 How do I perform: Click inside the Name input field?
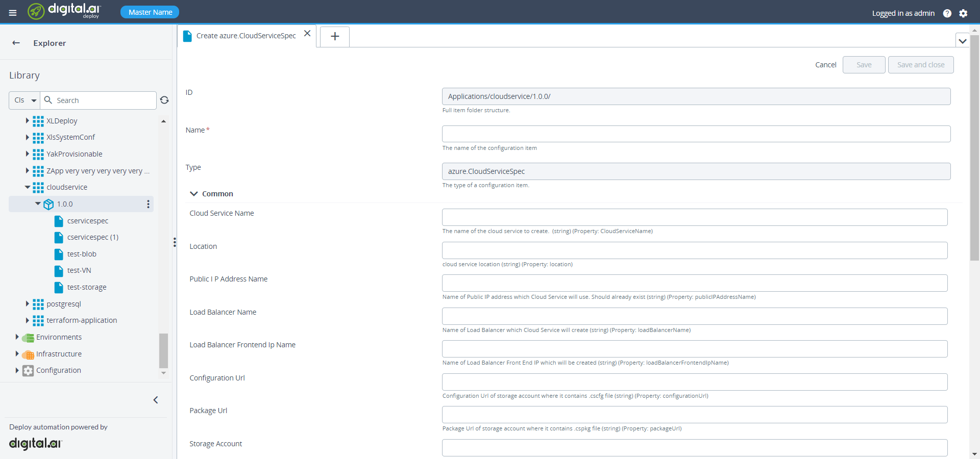tap(696, 134)
